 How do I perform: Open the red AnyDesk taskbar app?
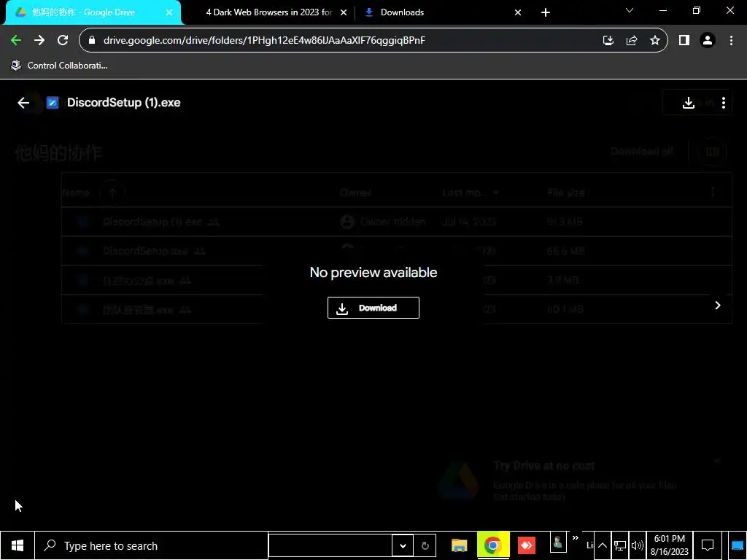pyautogui.click(x=527, y=545)
